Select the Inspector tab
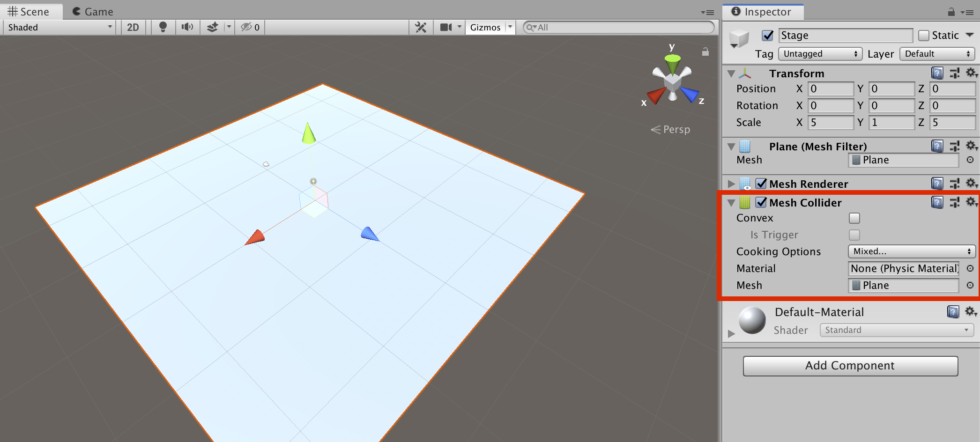This screenshot has height=442, width=980. coord(762,11)
